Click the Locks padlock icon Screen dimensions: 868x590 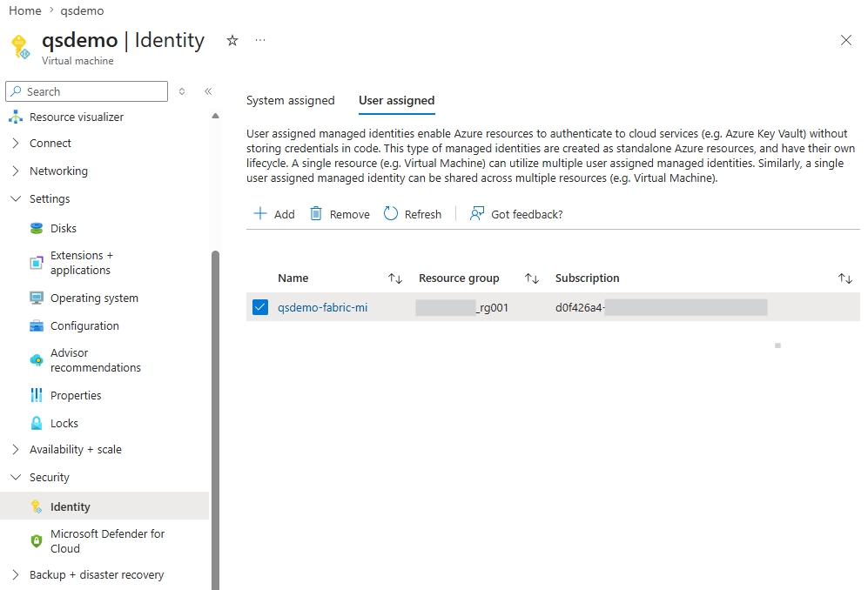pyautogui.click(x=37, y=424)
